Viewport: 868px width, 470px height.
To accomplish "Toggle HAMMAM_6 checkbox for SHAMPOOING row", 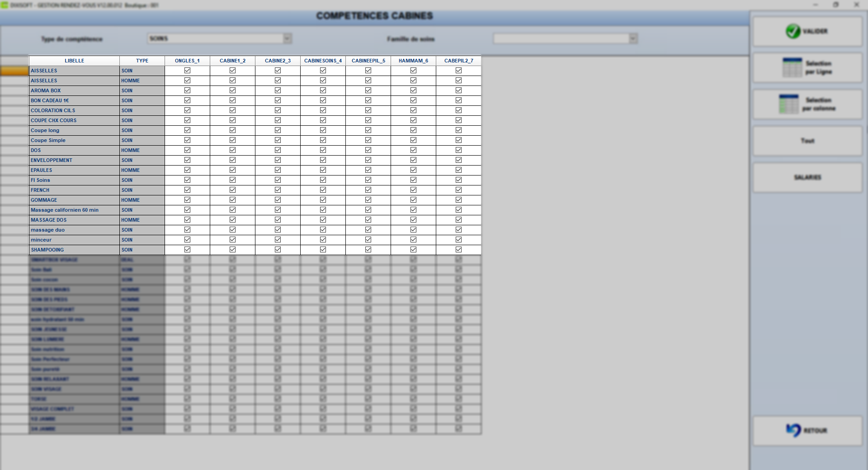I will (x=413, y=250).
